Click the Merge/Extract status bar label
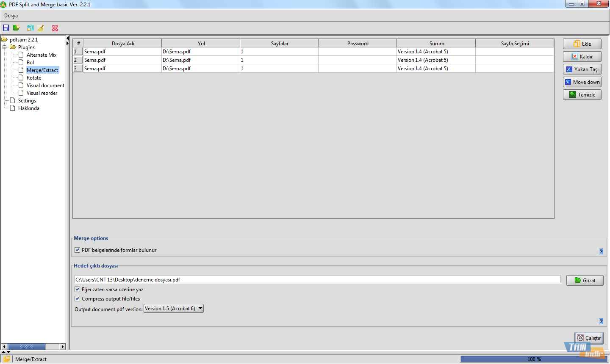The height and width of the screenshot is (364, 610). click(x=31, y=359)
